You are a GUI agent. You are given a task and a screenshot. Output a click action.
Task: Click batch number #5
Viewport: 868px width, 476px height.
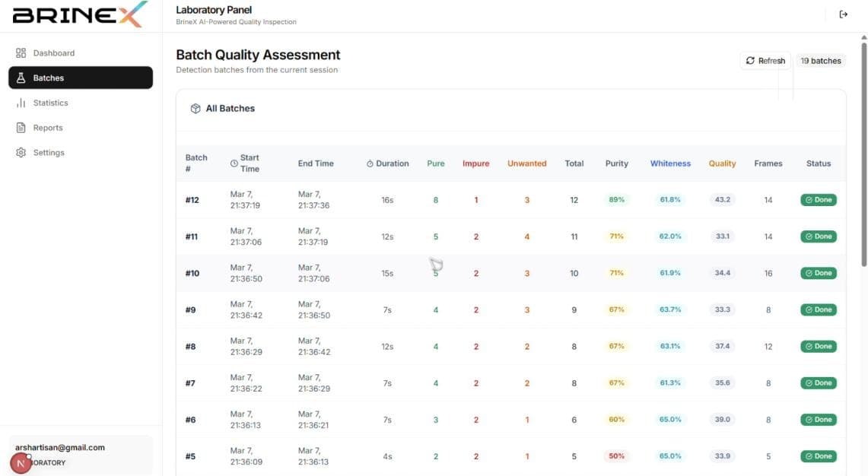point(190,456)
